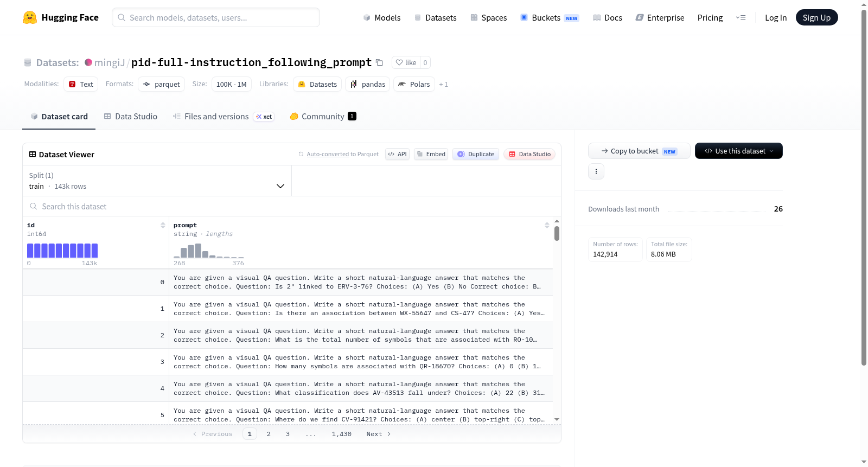868x467 pixels.
Task: Click the Sign Up button
Action: [x=817, y=17]
